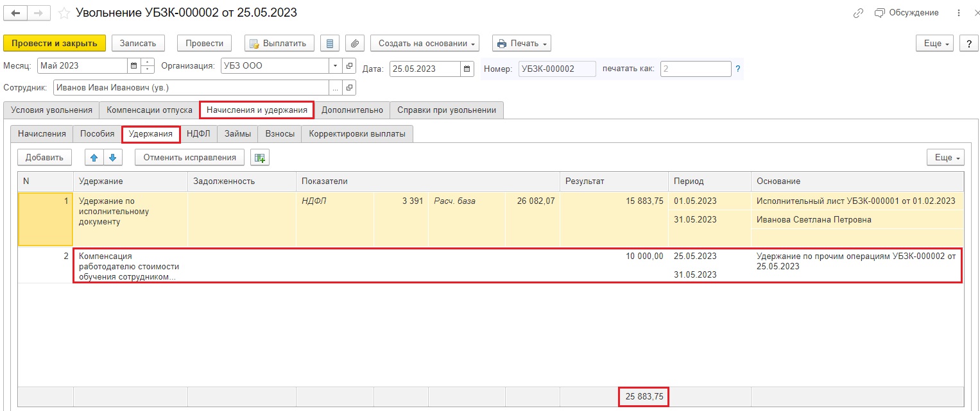Switch to Компенсации отпуска tab
Image resolution: width=980 pixels, height=411 pixels.
tap(150, 110)
